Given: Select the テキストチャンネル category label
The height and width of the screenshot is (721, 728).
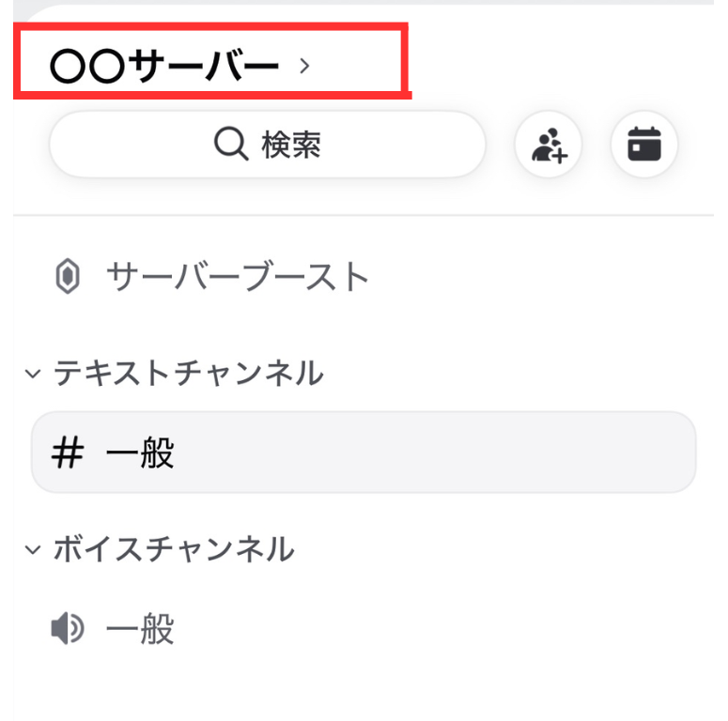Looking at the screenshot, I should pyautogui.click(x=188, y=374).
